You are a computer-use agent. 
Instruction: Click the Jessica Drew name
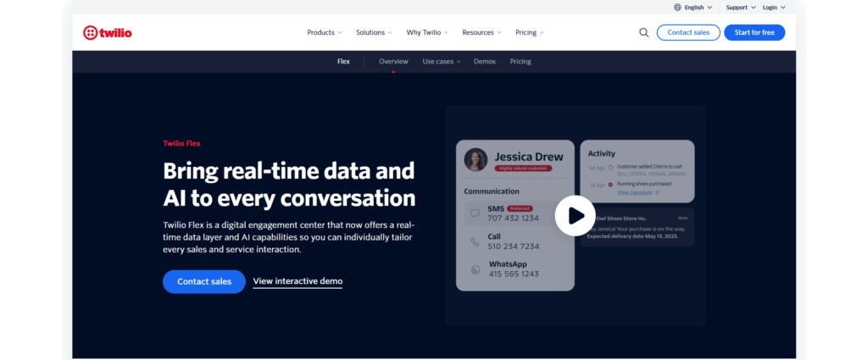529,157
